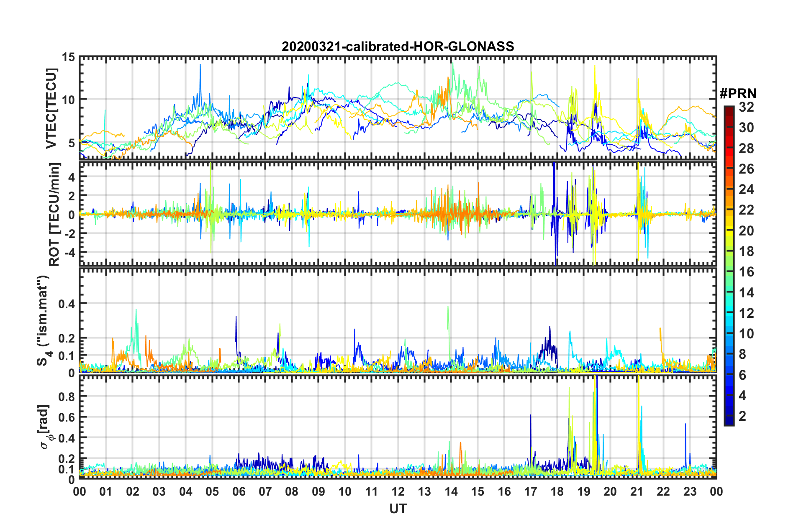Image resolution: width=796 pixels, height=532 pixels.
Task: Click ROT axis tick label -2
Action: (69, 234)
